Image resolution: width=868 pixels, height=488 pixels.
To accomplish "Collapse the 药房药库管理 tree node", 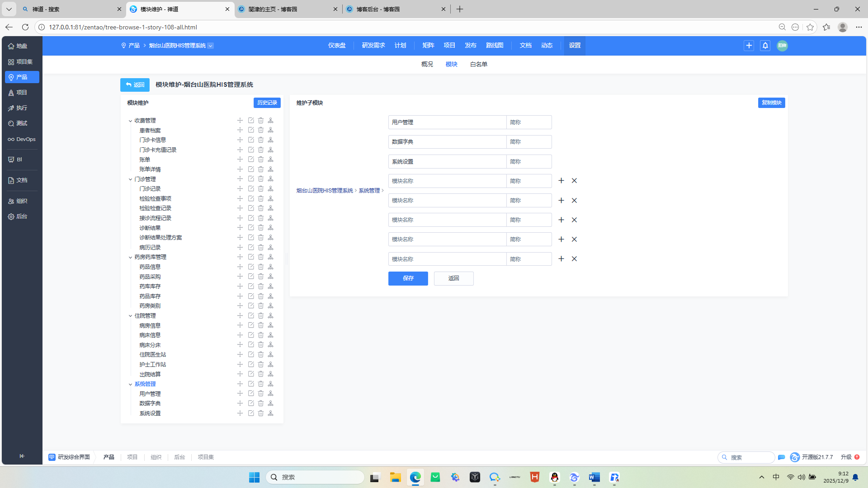I will click(130, 257).
